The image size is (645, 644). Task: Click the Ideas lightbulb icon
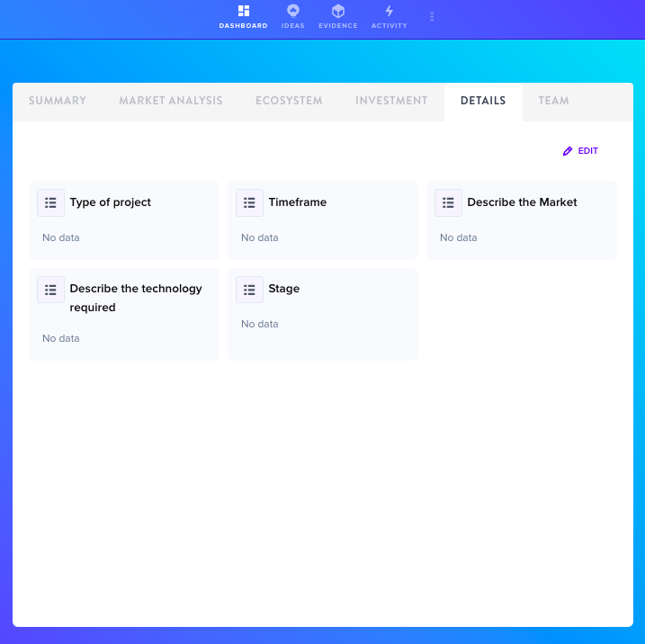[293, 11]
